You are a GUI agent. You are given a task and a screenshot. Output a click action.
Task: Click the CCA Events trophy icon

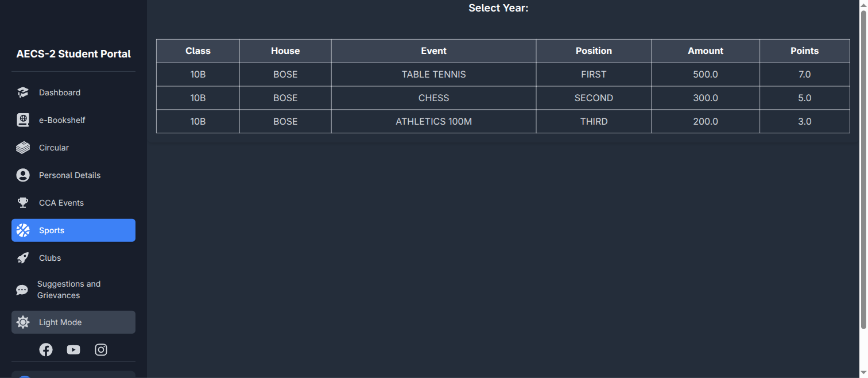23,203
